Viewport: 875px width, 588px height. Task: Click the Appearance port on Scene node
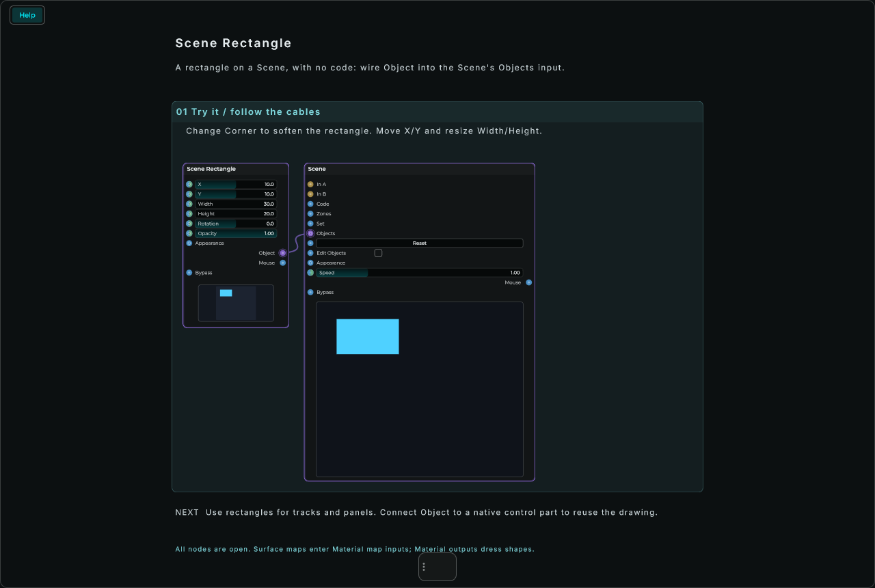310,263
